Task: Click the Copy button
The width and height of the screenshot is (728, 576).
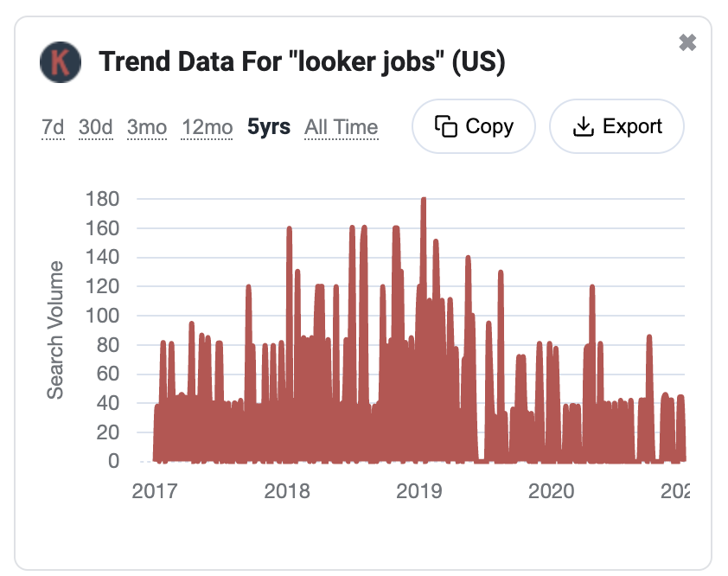Action: [x=473, y=125]
